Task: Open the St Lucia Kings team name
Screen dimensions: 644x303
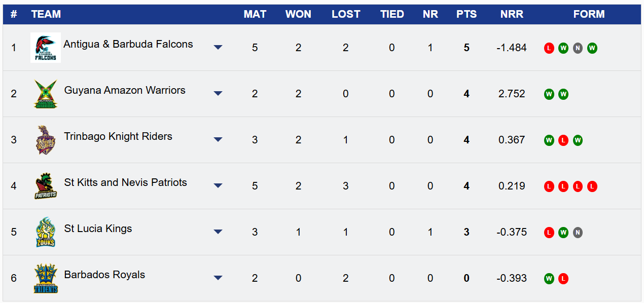Action: [x=98, y=229]
